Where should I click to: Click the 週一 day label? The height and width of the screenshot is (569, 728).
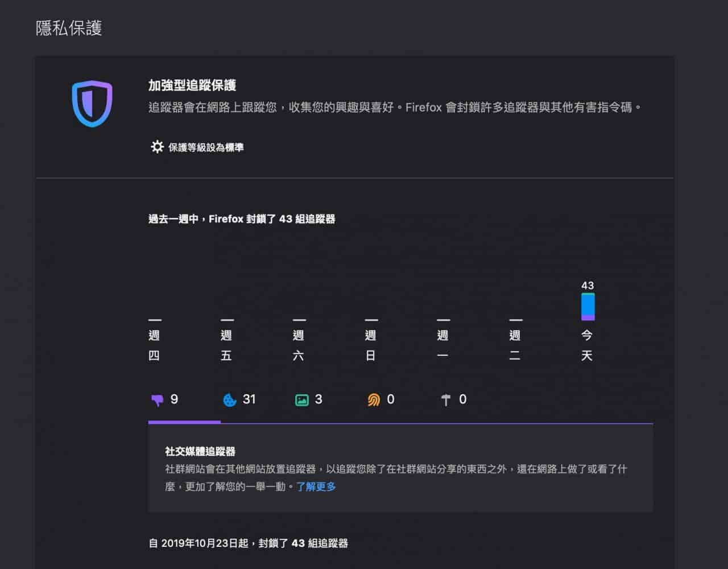(443, 345)
